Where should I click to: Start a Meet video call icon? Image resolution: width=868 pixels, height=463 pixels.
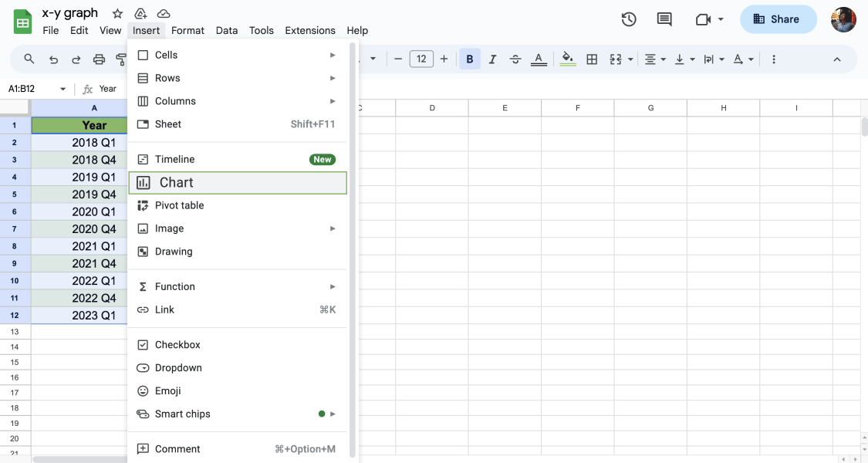tap(703, 19)
